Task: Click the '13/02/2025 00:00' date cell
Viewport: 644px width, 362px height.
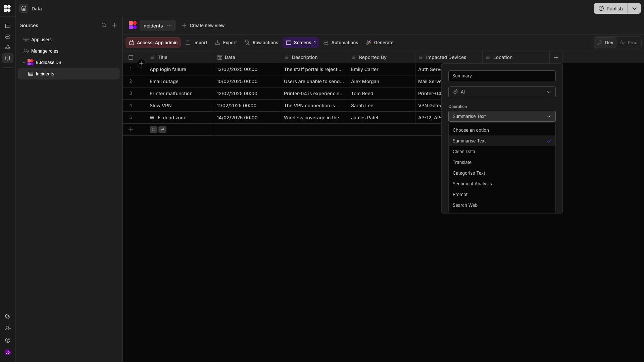Action: [247, 69]
